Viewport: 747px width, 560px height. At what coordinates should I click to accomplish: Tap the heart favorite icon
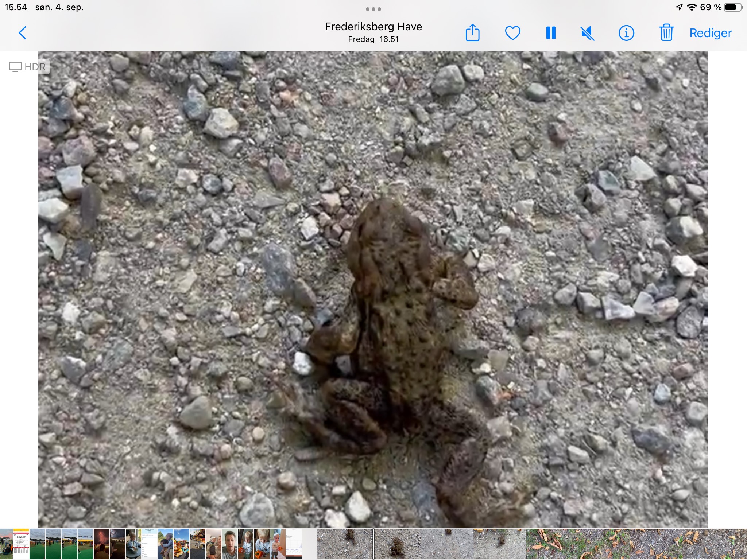(512, 33)
